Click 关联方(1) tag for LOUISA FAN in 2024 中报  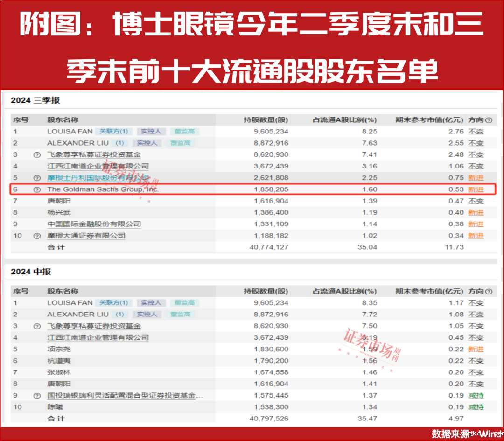point(114,303)
